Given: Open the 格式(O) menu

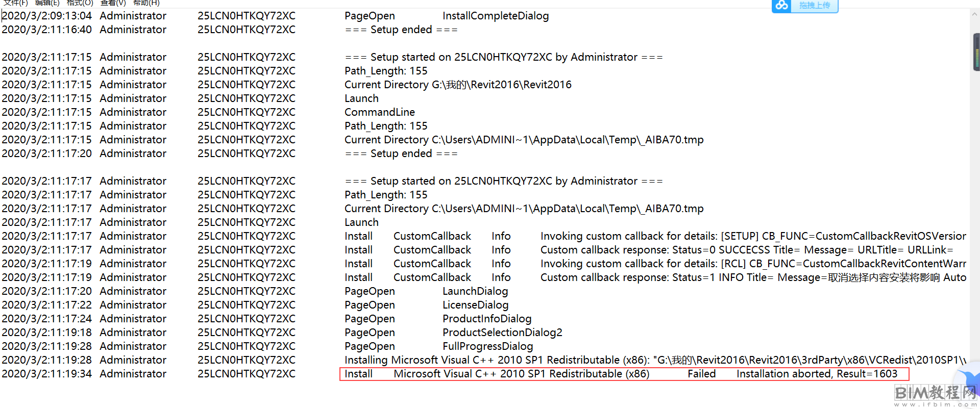Looking at the screenshot, I should pyautogui.click(x=80, y=3).
